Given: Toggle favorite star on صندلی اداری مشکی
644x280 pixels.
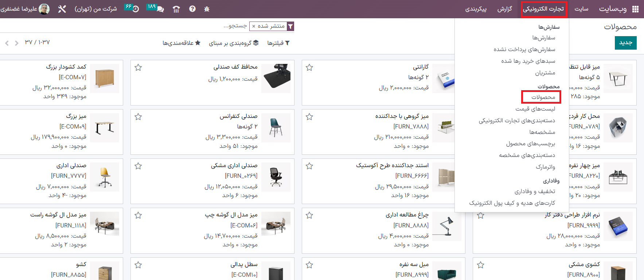Looking at the screenshot, I should pyautogui.click(x=138, y=166).
